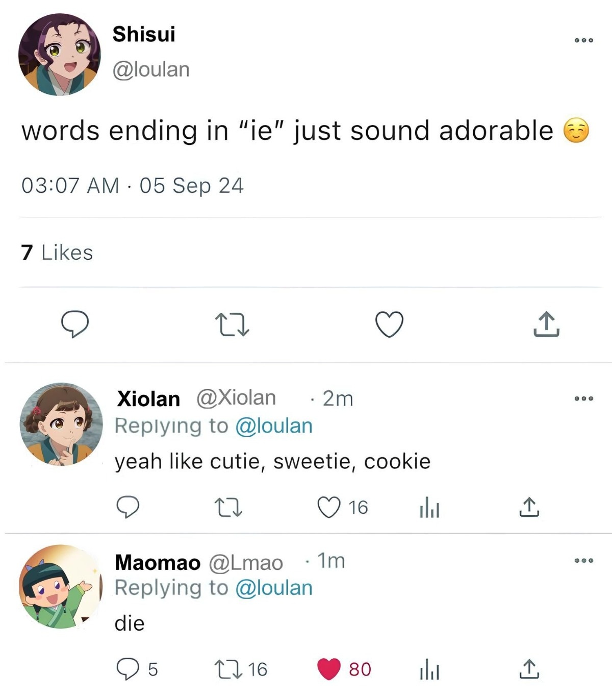Share Shisui's main tweet
The height and width of the screenshot is (700, 612).
(x=546, y=324)
